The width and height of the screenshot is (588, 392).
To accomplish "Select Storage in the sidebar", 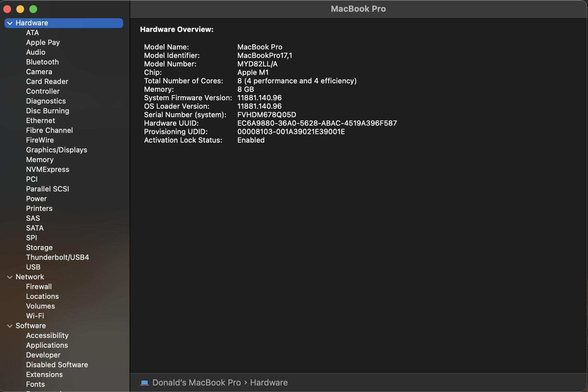I will [x=39, y=248].
